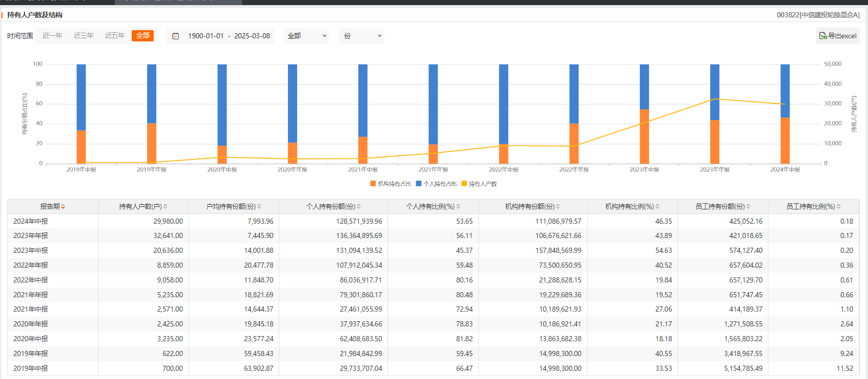This screenshot has height=379, width=868.
Task: Select the 2020年年报 table row label
Action: point(31,324)
